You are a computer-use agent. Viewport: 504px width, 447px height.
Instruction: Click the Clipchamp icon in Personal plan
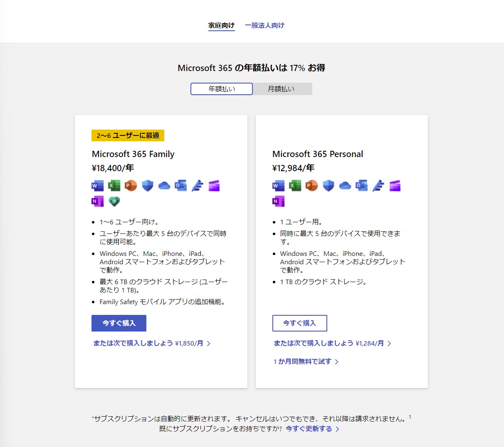pyautogui.click(x=395, y=186)
